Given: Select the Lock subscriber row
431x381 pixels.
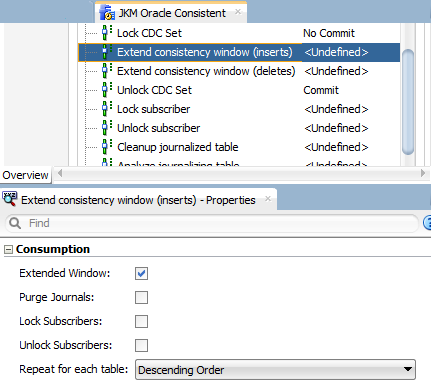Looking at the screenshot, I should click(x=239, y=109).
